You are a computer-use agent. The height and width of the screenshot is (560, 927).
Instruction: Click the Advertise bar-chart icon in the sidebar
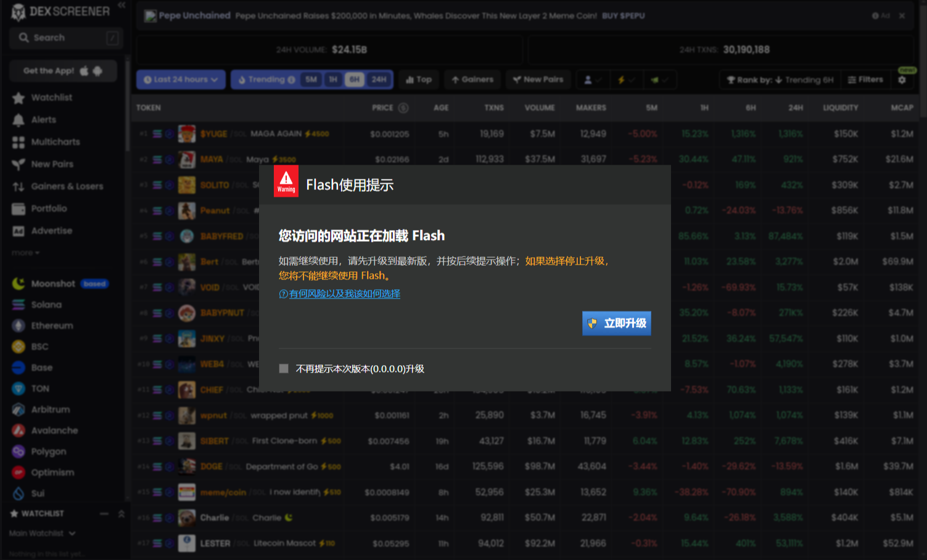point(19,231)
